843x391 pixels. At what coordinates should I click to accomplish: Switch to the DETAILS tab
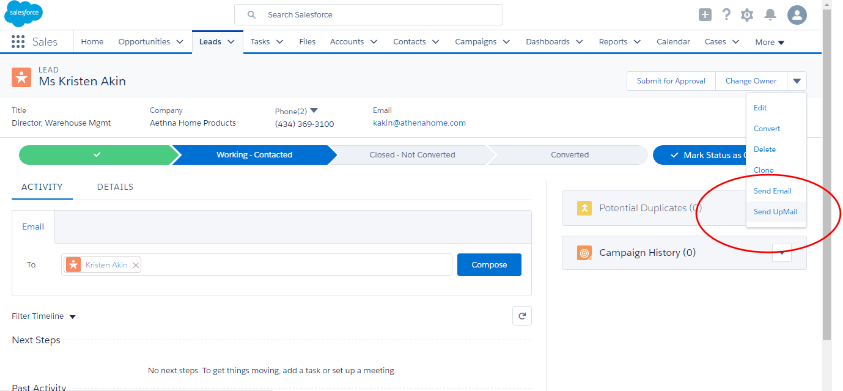point(115,187)
